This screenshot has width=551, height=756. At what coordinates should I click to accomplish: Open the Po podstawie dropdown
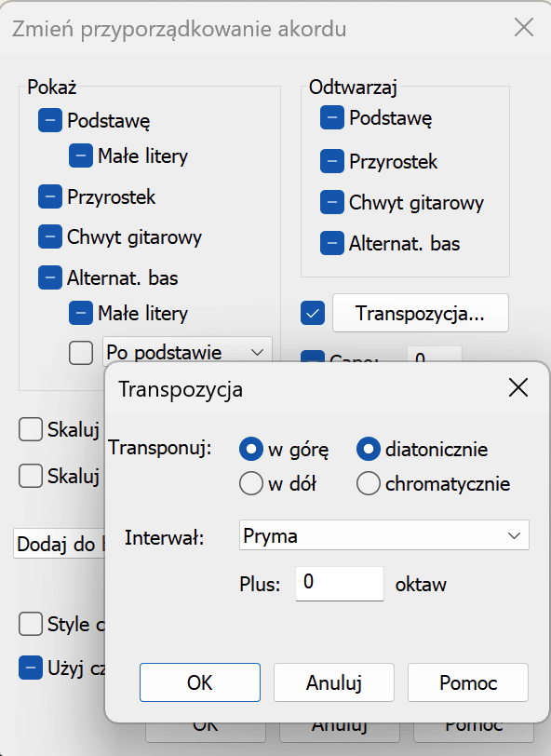[x=187, y=350]
